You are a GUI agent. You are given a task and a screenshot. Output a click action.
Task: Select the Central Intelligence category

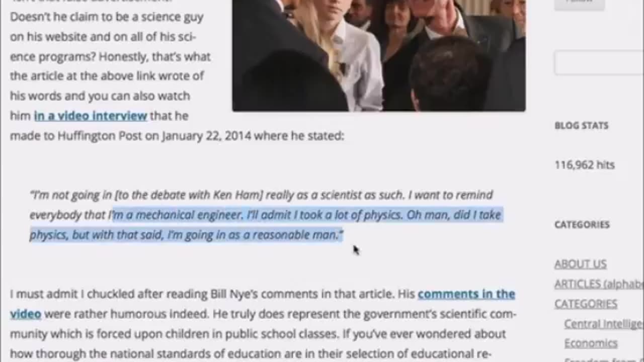(604, 324)
